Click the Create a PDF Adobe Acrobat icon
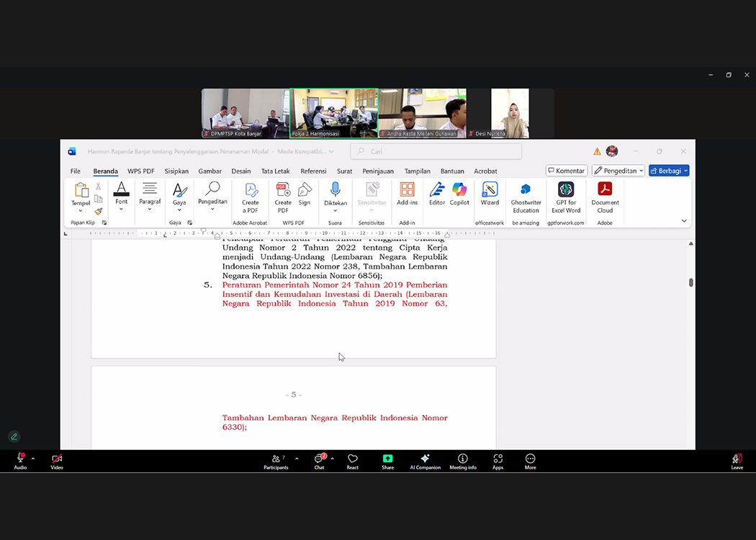Image resolution: width=756 pixels, height=540 pixels. click(251, 197)
